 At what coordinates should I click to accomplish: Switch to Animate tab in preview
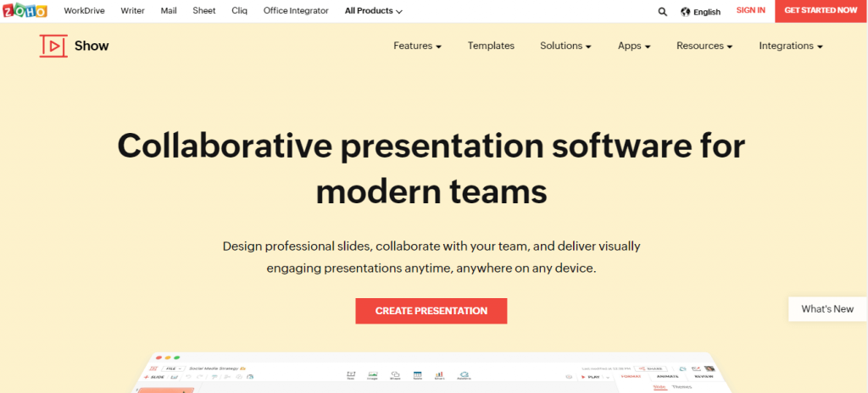click(x=668, y=376)
